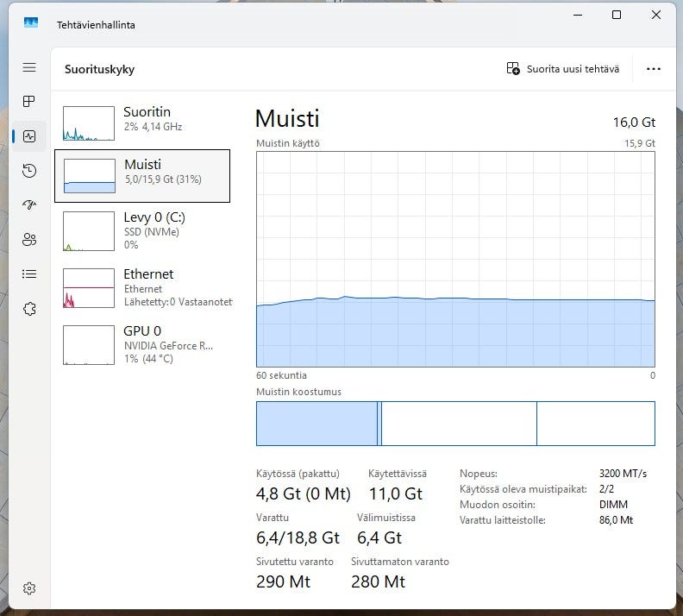Open the Users page icon
The image size is (683, 616).
click(x=29, y=240)
